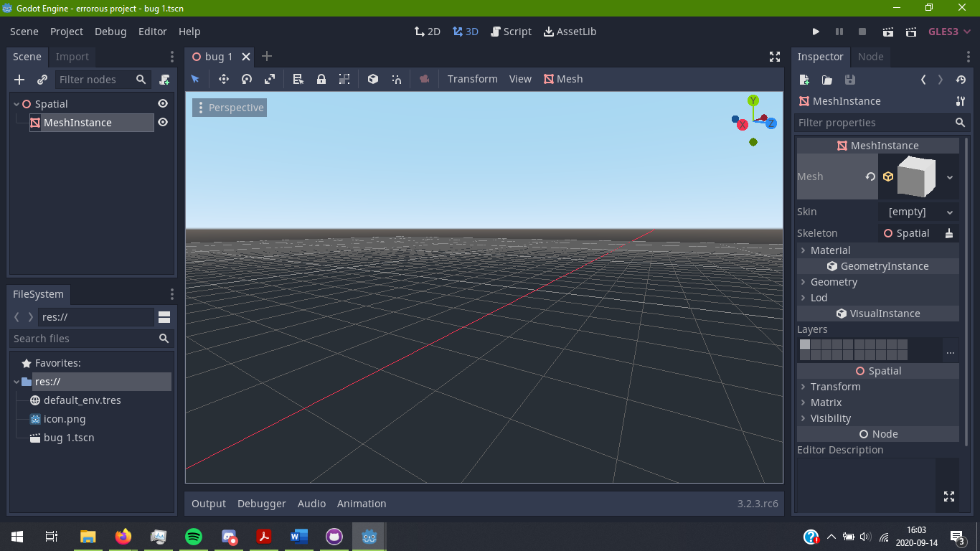
Task: Select the Rotate tool
Action: coord(246,79)
